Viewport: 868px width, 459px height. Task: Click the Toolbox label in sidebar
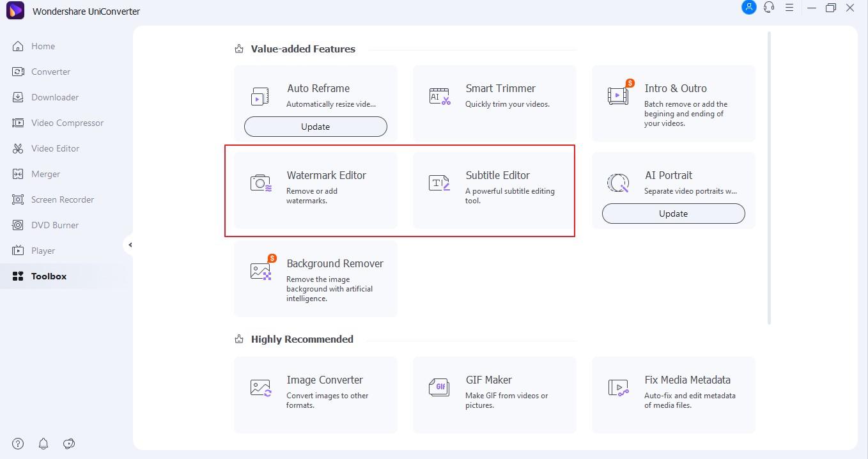click(x=49, y=276)
